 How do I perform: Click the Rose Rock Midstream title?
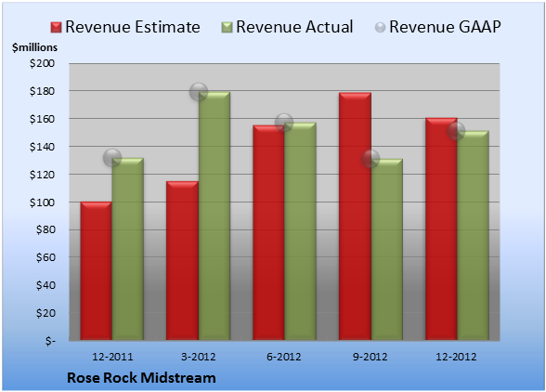(141, 378)
